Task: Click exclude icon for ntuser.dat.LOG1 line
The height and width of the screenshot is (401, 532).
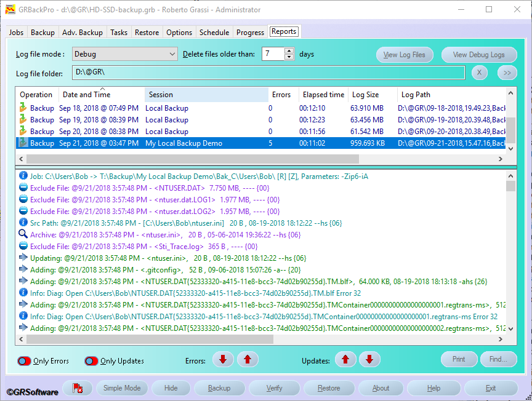Action: tap(23, 199)
